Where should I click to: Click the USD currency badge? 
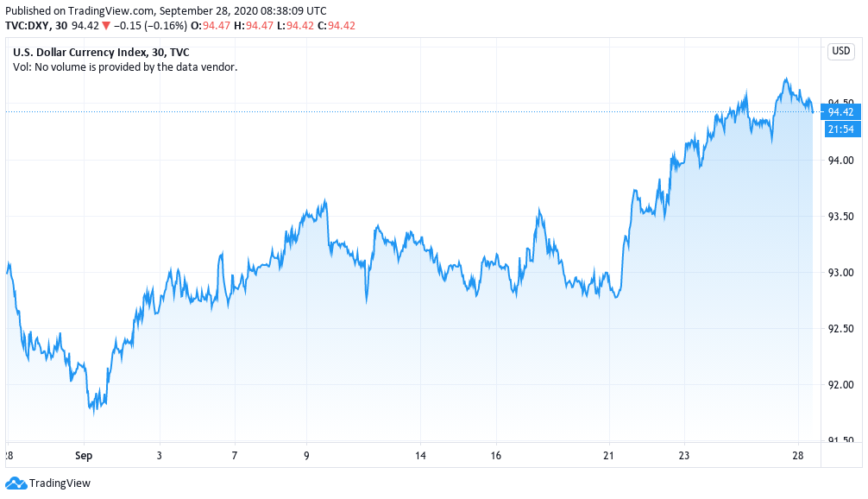coord(840,52)
